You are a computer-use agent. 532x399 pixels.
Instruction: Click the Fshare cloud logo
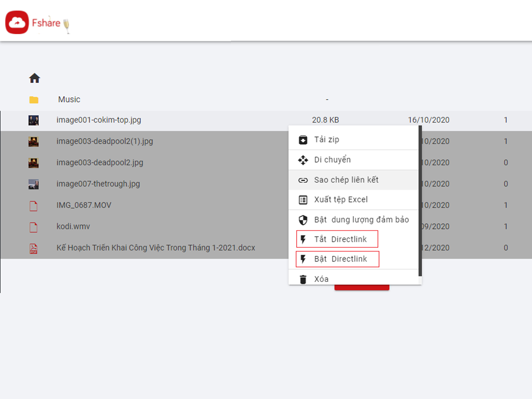click(17, 22)
